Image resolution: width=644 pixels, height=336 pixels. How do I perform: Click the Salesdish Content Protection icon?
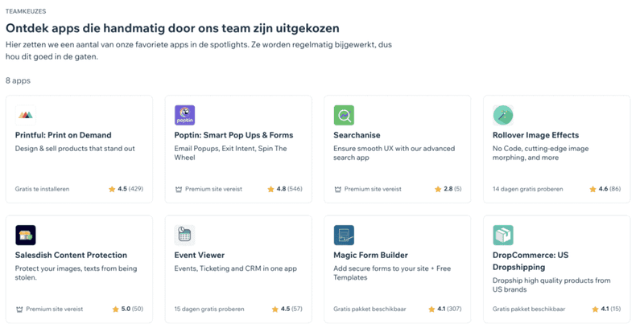coord(26,235)
